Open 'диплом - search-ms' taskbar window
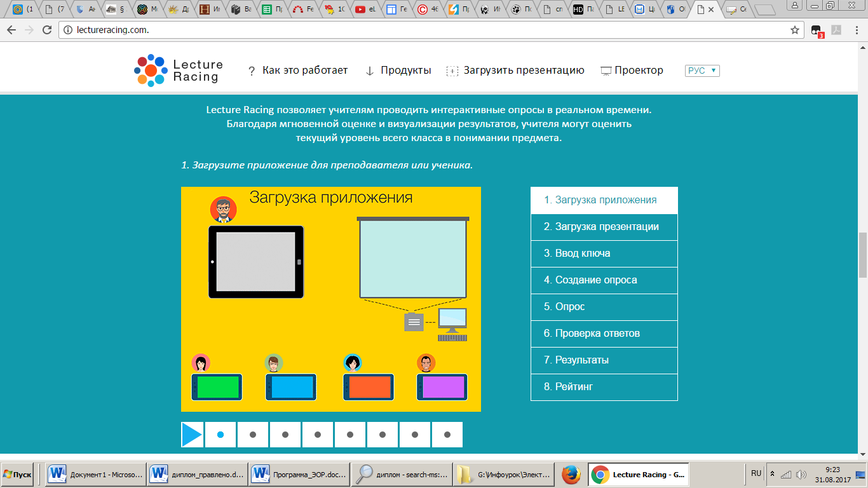The height and width of the screenshot is (488, 868). point(401,474)
